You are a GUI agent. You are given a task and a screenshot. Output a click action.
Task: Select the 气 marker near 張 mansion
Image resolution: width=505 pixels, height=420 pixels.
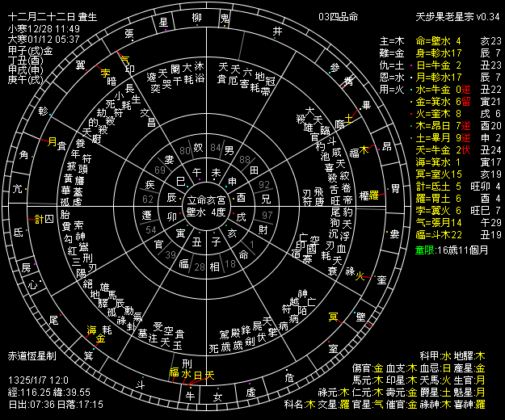pyautogui.click(x=124, y=58)
